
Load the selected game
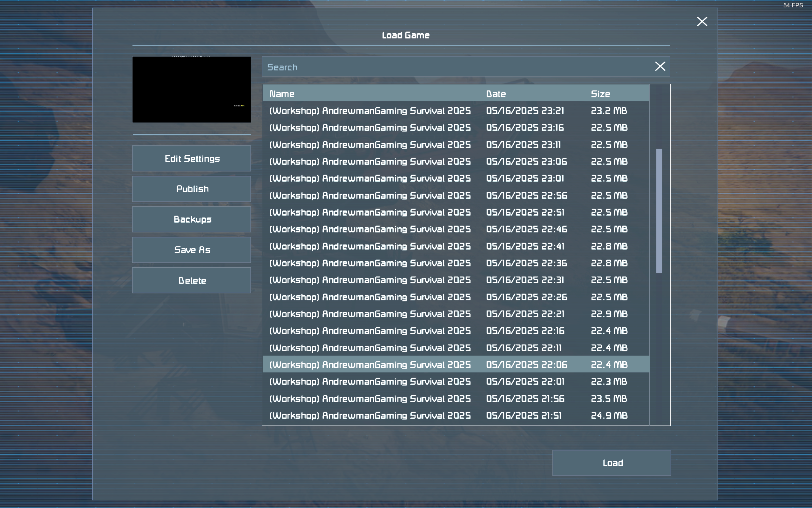coord(611,463)
